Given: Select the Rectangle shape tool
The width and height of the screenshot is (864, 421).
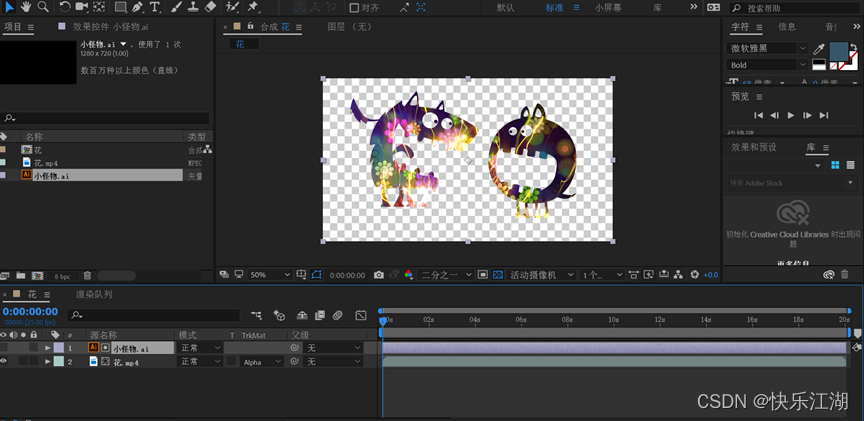Looking at the screenshot, I should pos(120,7).
